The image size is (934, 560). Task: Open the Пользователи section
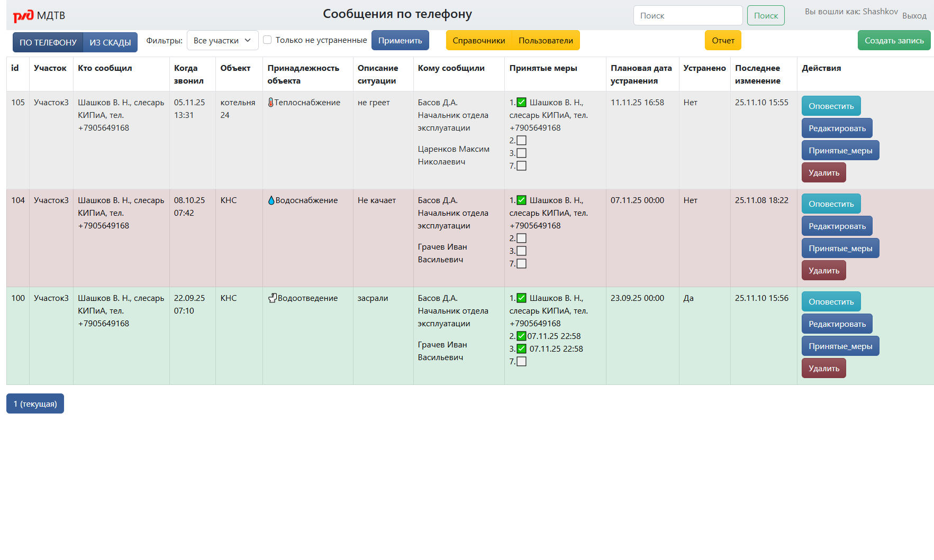point(546,41)
